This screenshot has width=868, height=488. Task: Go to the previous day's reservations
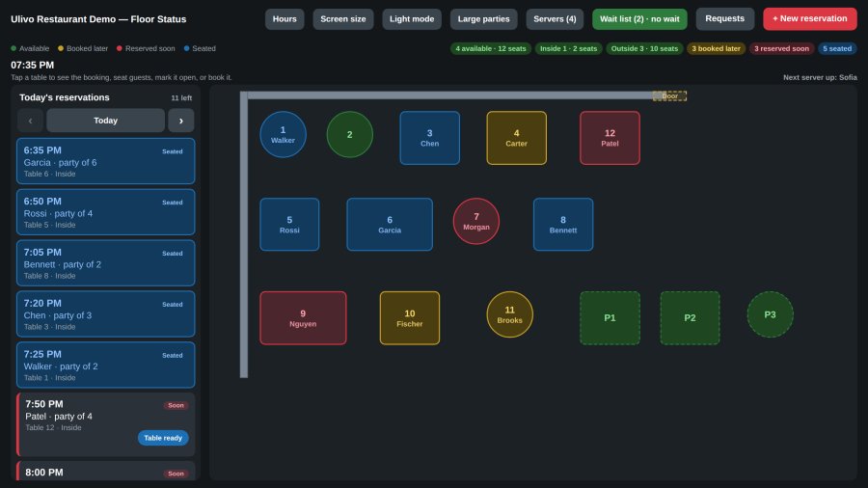pyautogui.click(x=31, y=121)
